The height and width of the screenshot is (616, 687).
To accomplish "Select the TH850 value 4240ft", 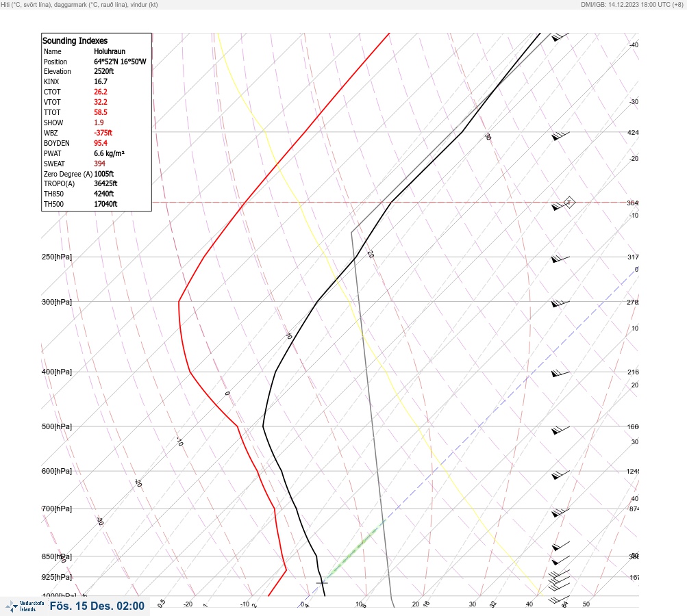I will (104, 194).
